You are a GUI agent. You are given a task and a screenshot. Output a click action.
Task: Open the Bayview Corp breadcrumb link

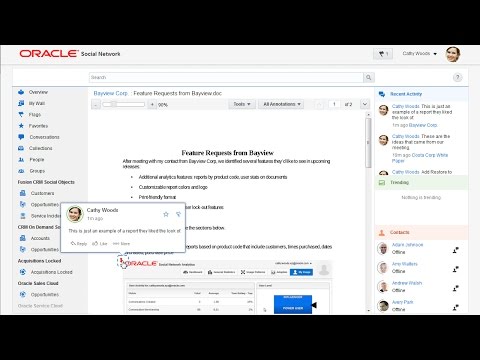111,93
